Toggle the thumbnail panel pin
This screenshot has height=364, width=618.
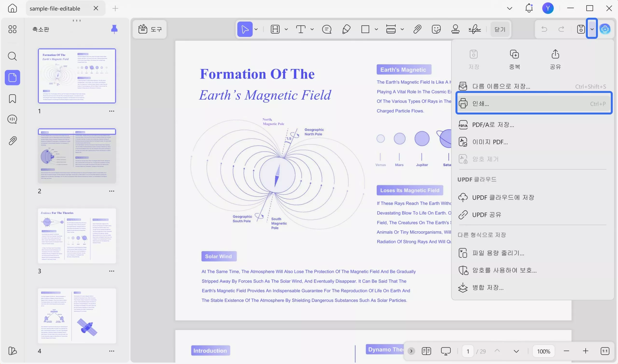point(114,29)
